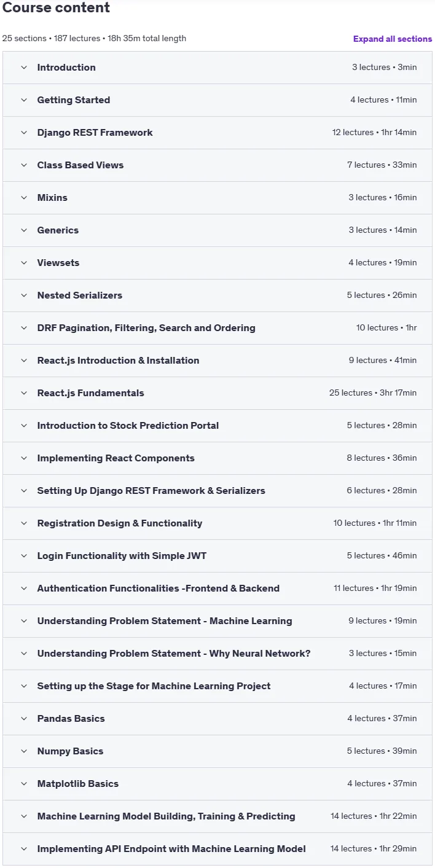Open Introduction to Stock Prediction Portal section

pyautogui.click(x=217, y=426)
